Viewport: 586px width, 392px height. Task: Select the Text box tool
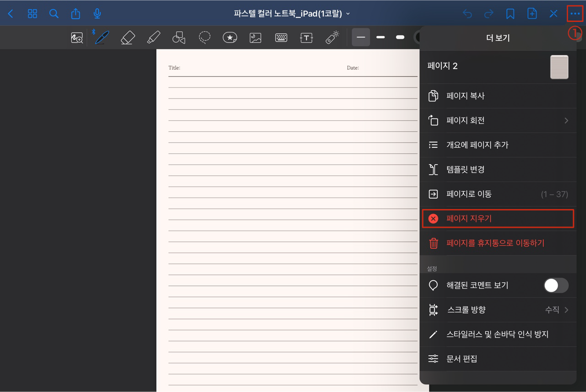point(306,38)
